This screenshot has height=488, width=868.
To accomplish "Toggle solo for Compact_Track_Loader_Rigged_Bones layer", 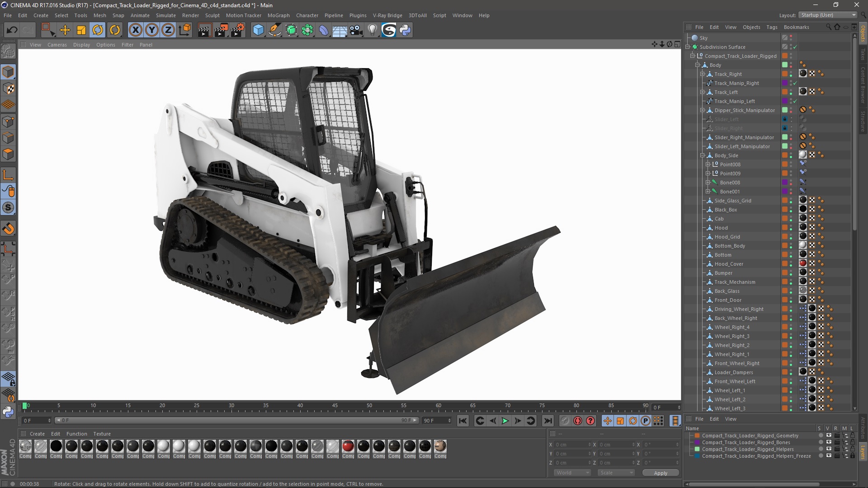I will pos(821,442).
